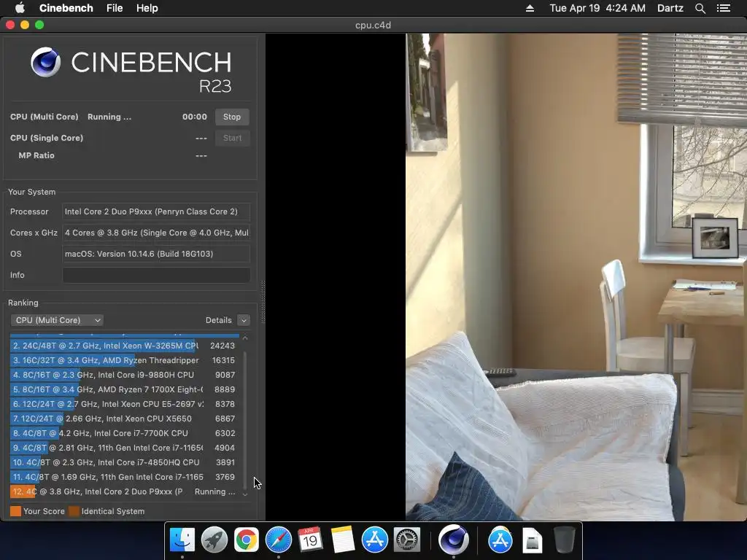The width and height of the screenshot is (747, 560).
Task: Select ranking row Intel Core i9-9880H
Action: point(124,375)
